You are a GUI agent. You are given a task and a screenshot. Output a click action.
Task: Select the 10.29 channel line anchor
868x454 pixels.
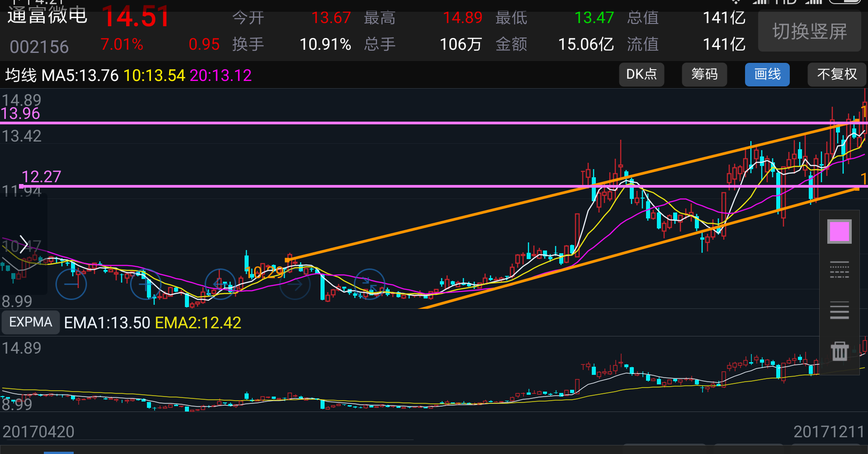[x=288, y=260]
